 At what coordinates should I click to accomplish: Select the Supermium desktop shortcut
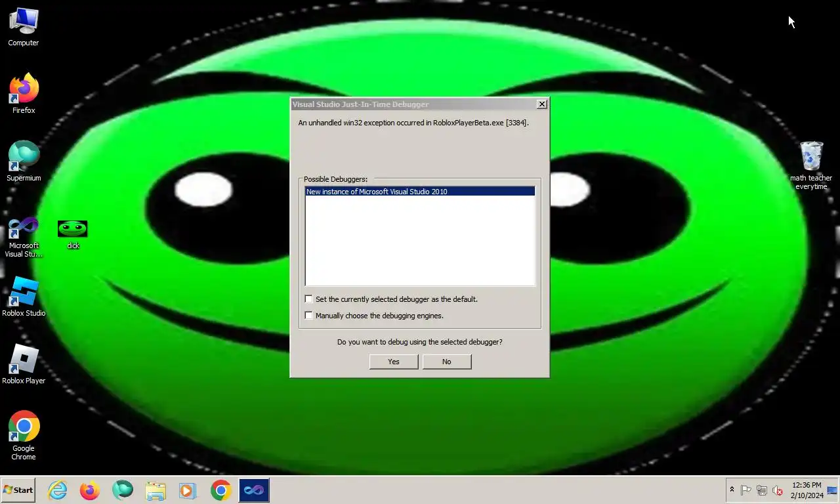[24, 161]
